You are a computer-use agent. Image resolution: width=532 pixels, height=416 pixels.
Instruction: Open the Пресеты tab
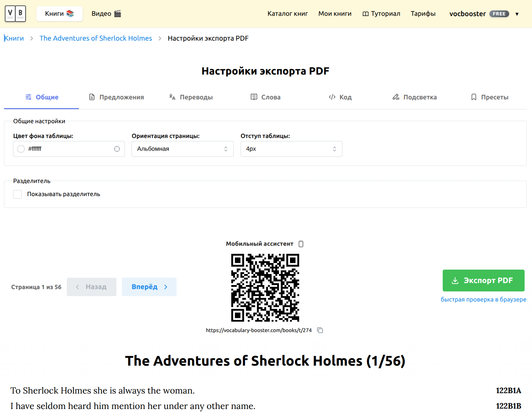tap(489, 97)
